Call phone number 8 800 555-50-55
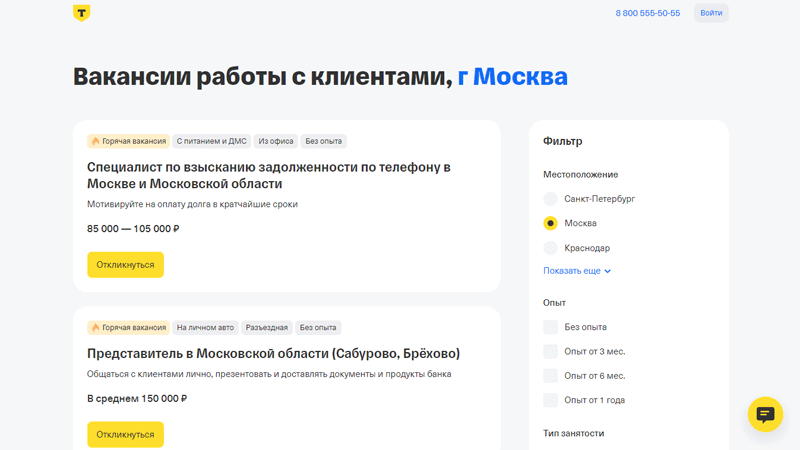Screen dimensions: 800x450 [647, 13]
